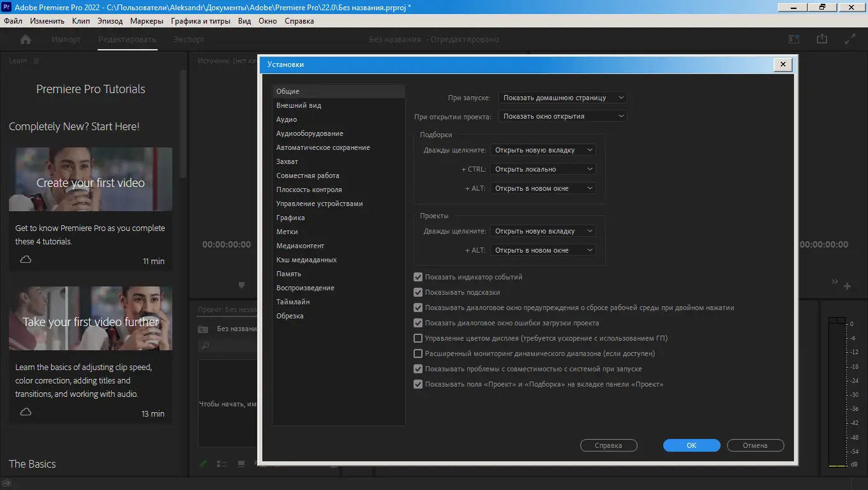Open the Эпизод menu
This screenshot has height=490, width=868.
pyautogui.click(x=110, y=21)
